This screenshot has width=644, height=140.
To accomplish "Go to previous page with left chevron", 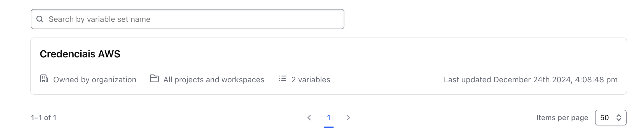I will [309, 118].
